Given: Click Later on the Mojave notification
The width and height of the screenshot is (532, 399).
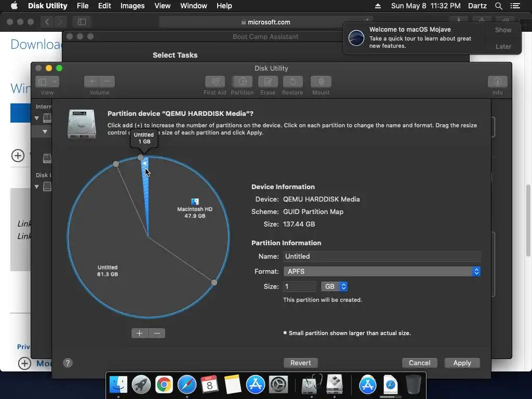Looking at the screenshot, I should (503, 46).
